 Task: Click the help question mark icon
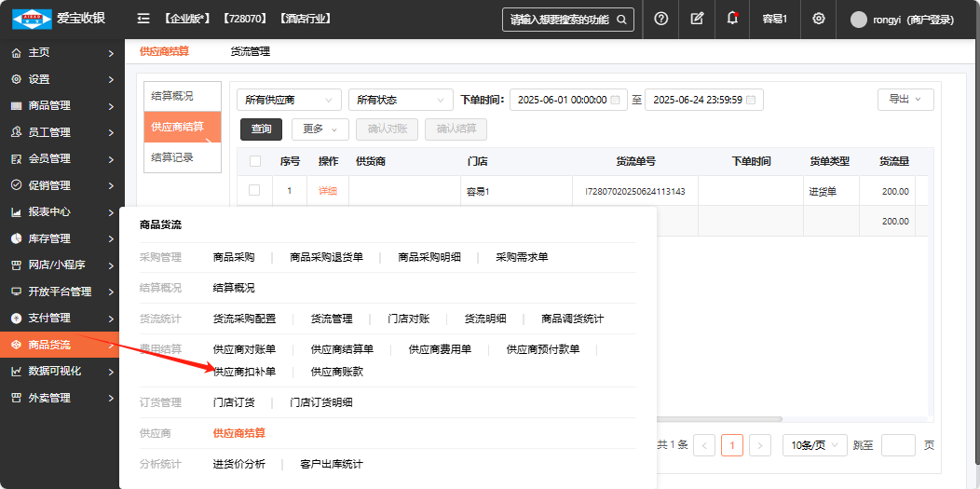click(x=661, y=19)
